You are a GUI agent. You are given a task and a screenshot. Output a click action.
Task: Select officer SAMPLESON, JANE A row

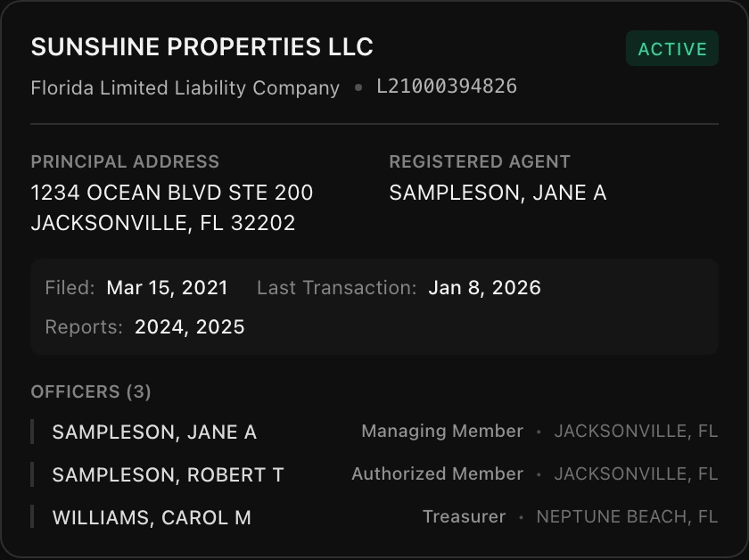point(154,432)
